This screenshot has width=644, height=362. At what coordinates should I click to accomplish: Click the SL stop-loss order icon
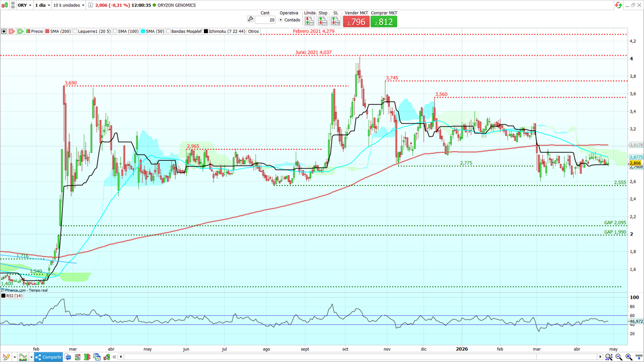[x=335, y=21]
